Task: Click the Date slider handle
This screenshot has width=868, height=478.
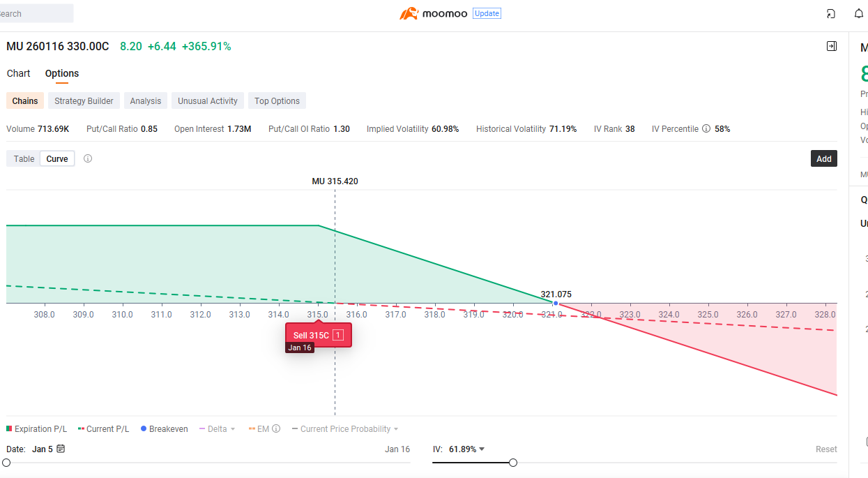Action: [x=6, y=463]
